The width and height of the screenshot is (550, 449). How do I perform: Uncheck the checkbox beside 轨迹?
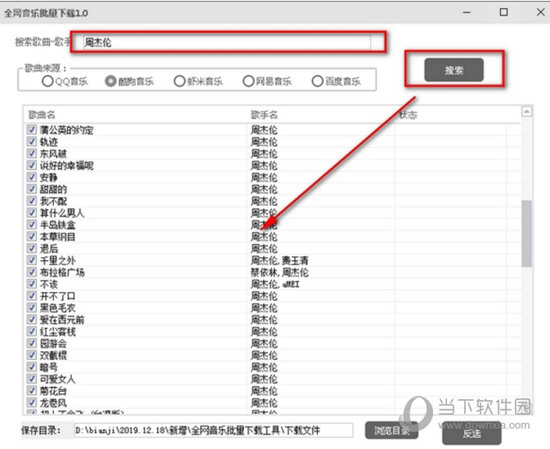coord(32,142)
